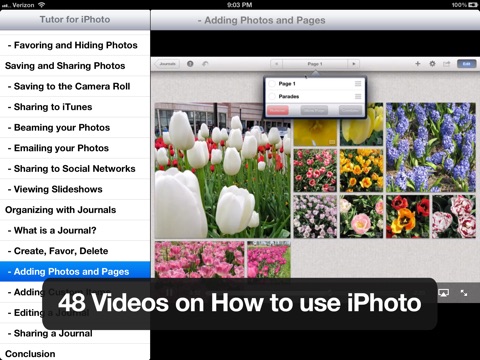Select the Parades radio circle

pyautogui.click(x=272, y=96)
